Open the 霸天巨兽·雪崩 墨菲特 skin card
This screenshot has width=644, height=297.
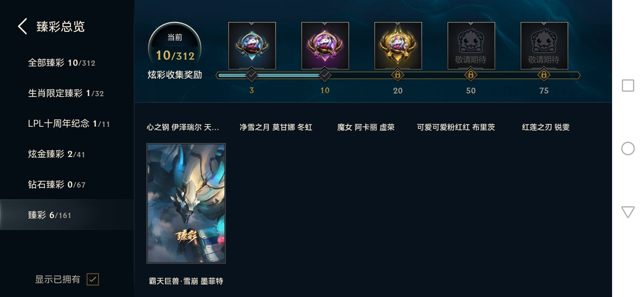186,203
